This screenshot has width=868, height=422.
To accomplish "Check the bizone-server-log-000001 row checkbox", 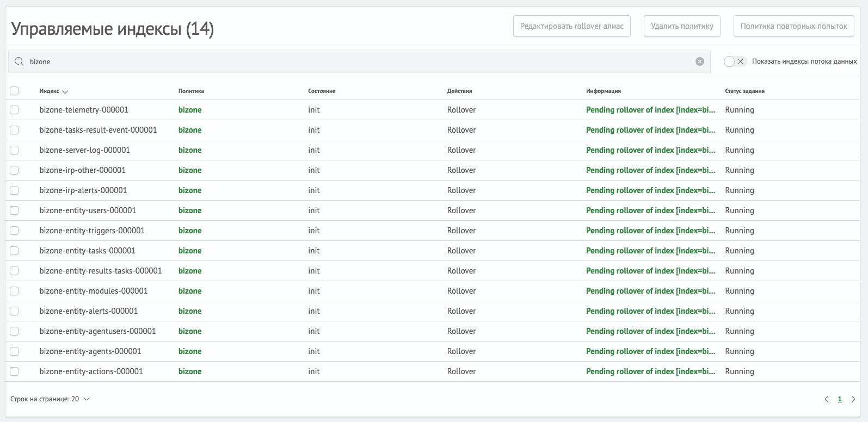I will (x=14, y=150).
